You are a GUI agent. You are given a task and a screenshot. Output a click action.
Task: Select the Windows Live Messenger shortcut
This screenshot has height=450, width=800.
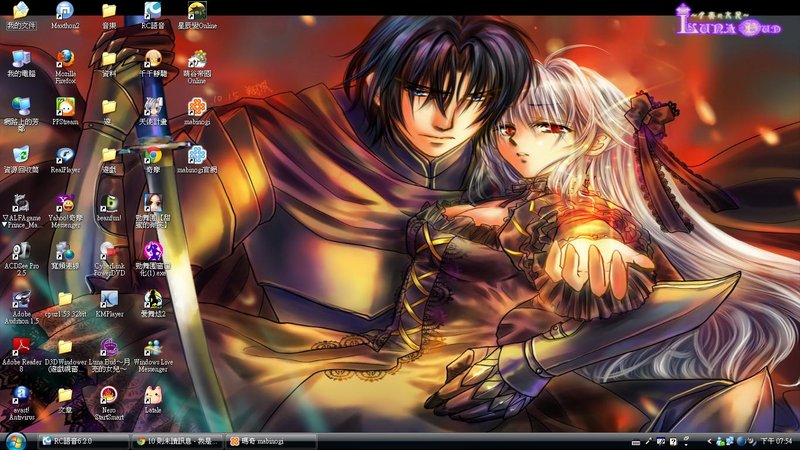point(153,347)
